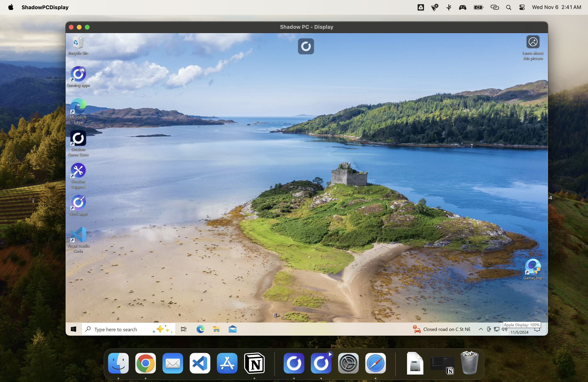Open the Closed road on C St NE notification
Viewport: 588px width, 382px height.
tap(442, 329)
